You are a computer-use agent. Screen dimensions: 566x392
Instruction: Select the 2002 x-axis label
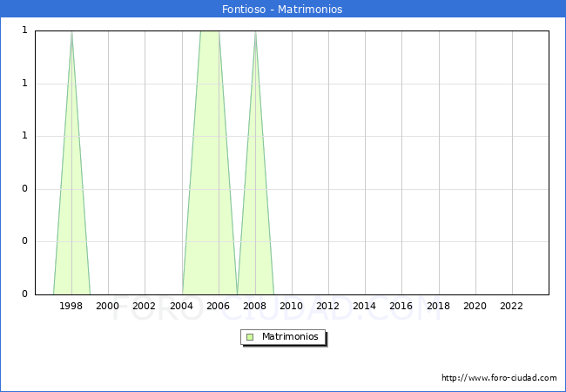(145, 306)
